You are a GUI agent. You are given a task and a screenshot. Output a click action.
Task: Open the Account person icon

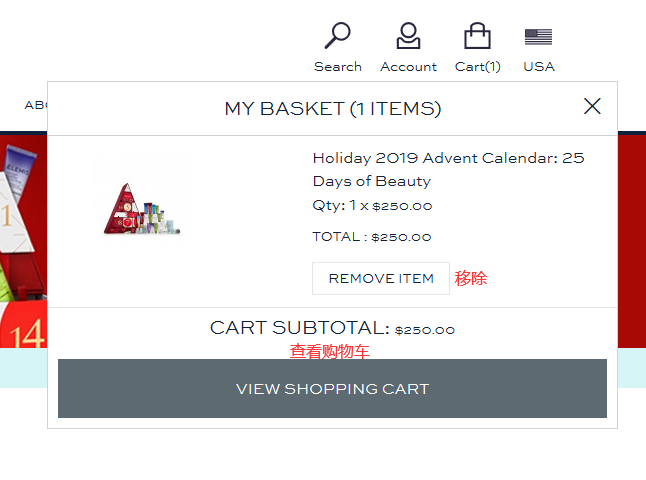pyautogui.click(x=408, y=36)
